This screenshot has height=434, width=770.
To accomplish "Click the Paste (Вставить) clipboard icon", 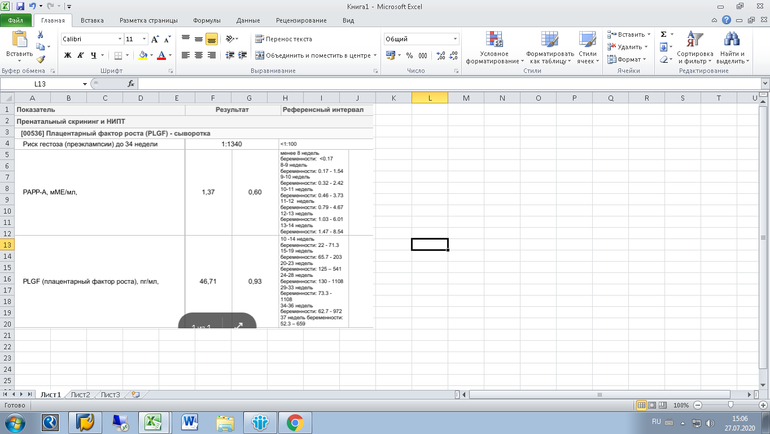I will 19,41.
